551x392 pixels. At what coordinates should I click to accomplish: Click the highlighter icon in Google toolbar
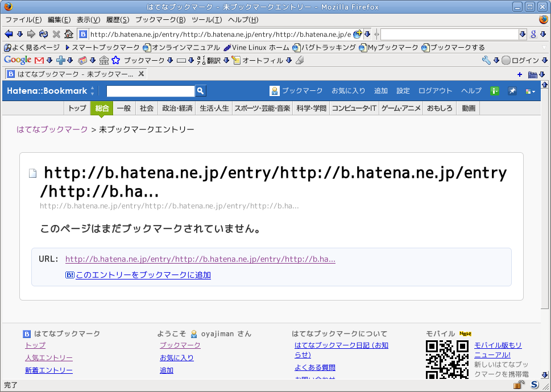click(x=300, y=60)
